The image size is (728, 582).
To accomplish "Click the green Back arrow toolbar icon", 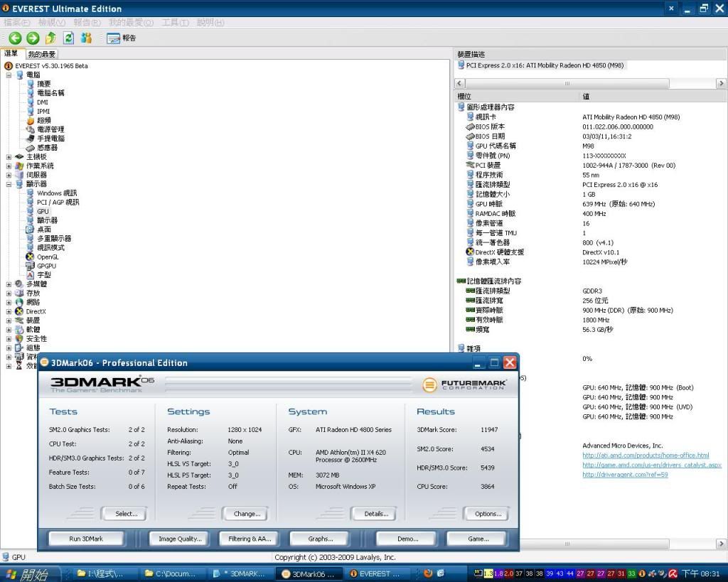I will pos(15,38).
